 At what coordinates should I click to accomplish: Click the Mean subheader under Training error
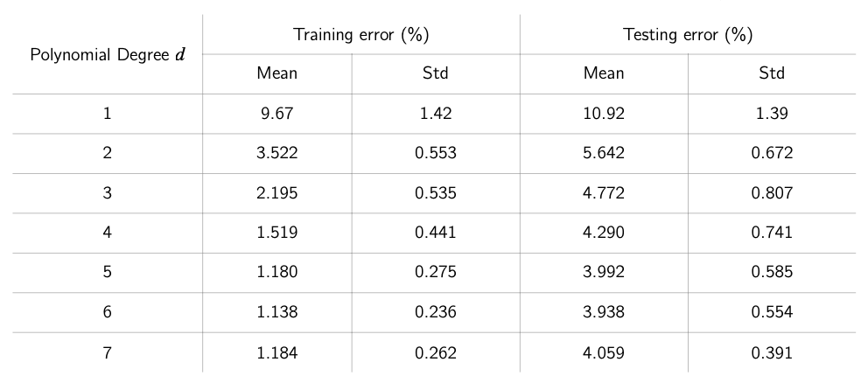(276, 73)
